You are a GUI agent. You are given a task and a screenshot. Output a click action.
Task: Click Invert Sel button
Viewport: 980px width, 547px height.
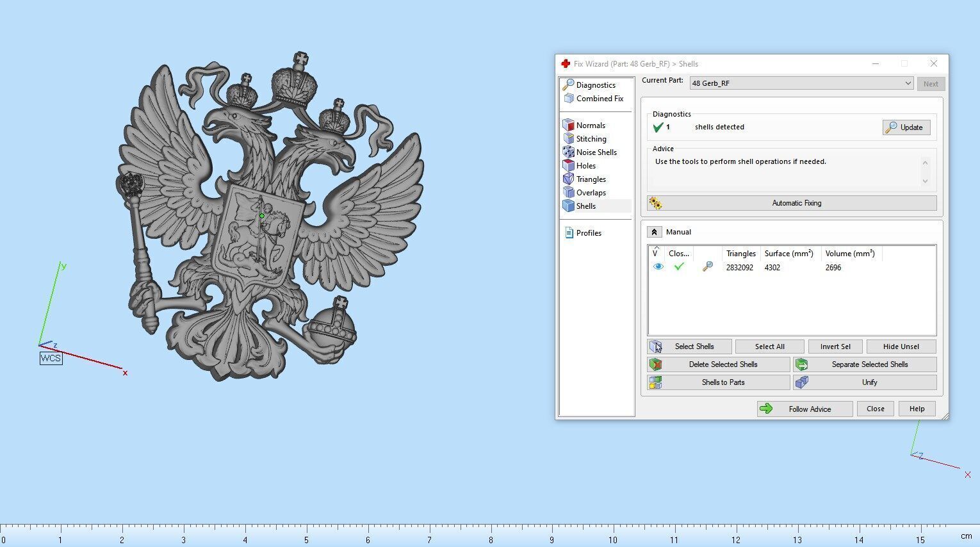835,347
